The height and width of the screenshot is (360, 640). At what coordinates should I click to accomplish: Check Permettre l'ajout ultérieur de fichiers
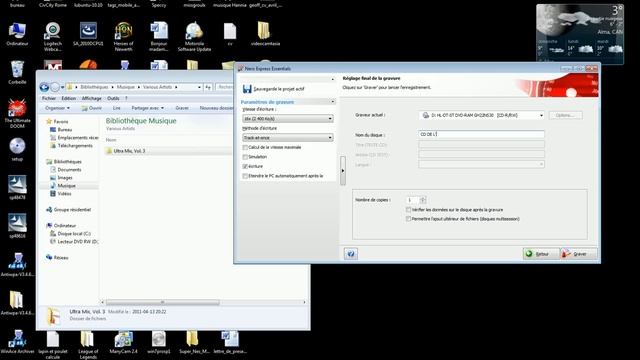409,219
